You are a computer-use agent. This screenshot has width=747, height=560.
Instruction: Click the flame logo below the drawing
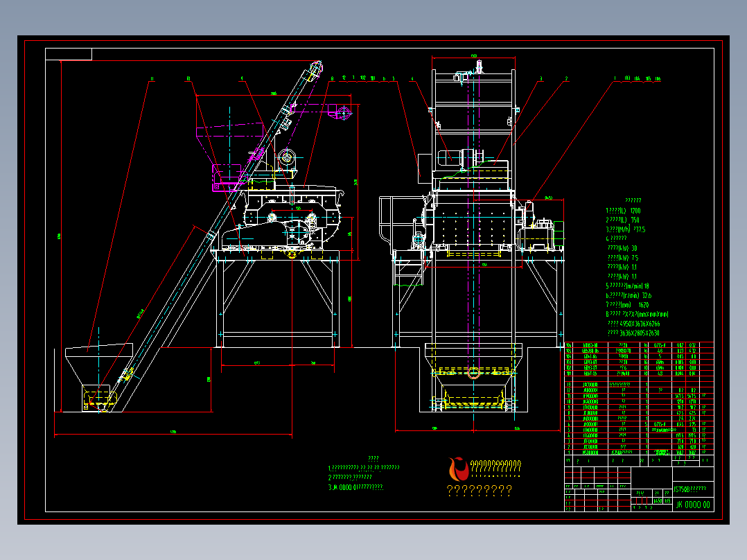tap(458, 469)
